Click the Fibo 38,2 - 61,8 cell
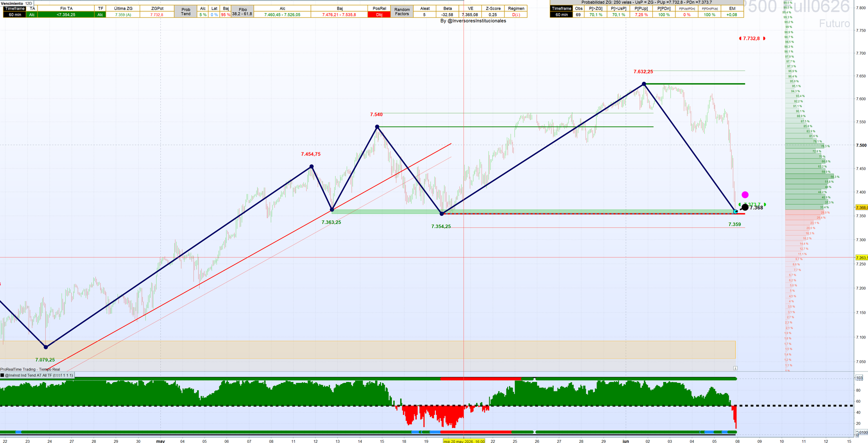 click(x=242, y=11)
